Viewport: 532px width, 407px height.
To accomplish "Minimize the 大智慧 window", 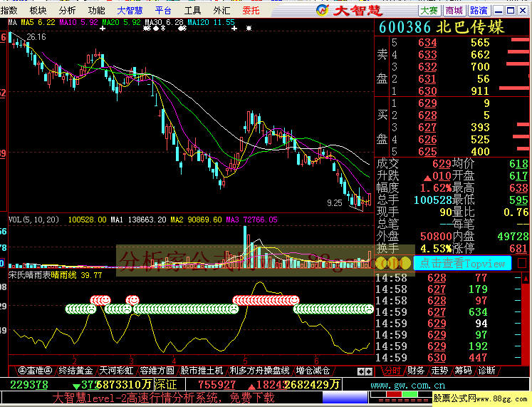I will [x=499, y=11].
